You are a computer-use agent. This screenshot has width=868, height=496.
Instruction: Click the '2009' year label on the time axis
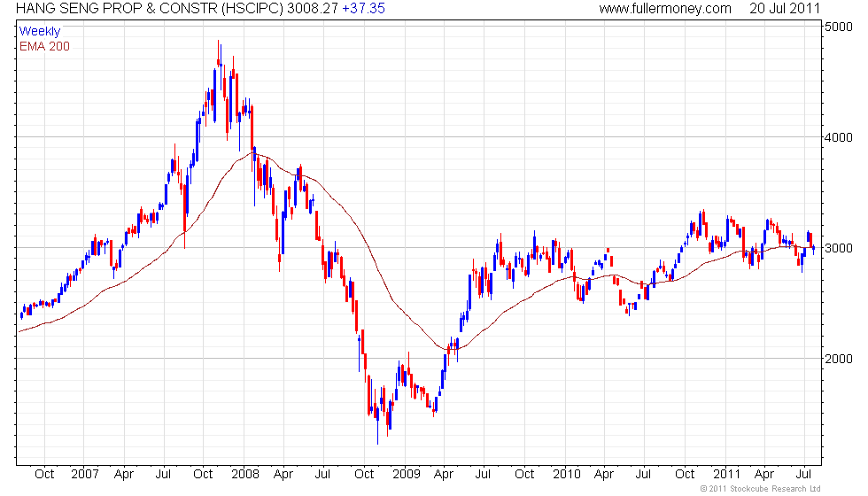pos(407,475)
